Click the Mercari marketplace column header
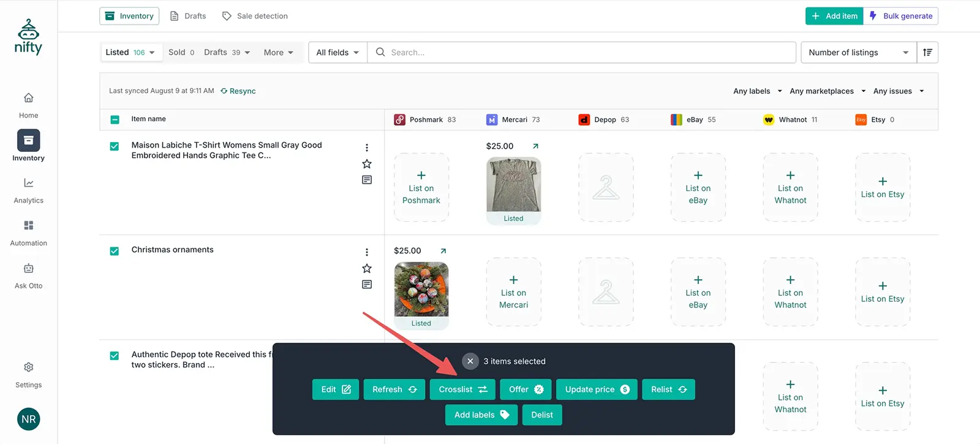Viewport: 980px width, 444px height. [513, 119]
